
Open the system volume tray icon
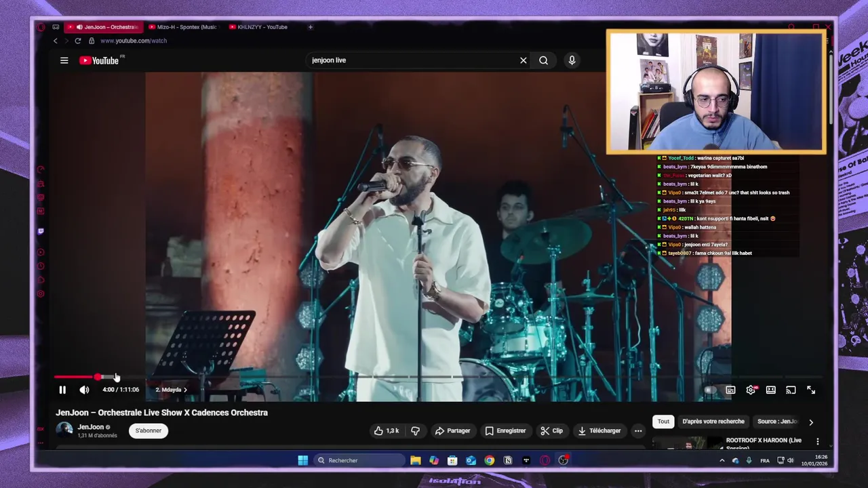(x=790, y=460)
